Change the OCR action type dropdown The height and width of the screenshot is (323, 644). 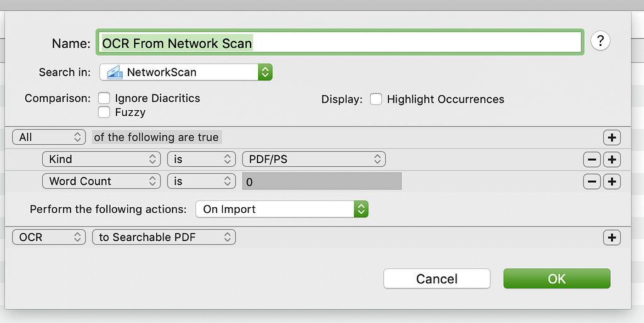(49, 237)
